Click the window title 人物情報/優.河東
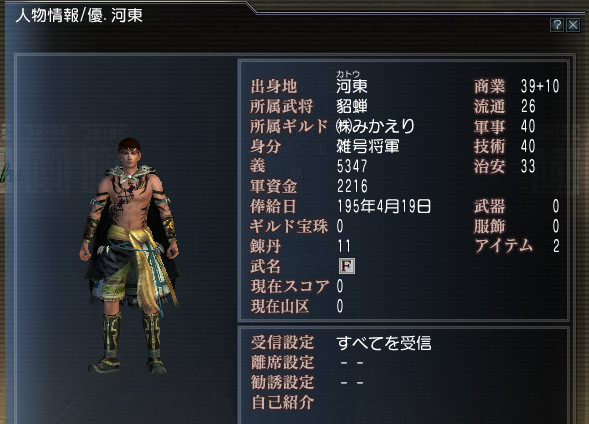The image size is (589, 424). click(79, 16)
